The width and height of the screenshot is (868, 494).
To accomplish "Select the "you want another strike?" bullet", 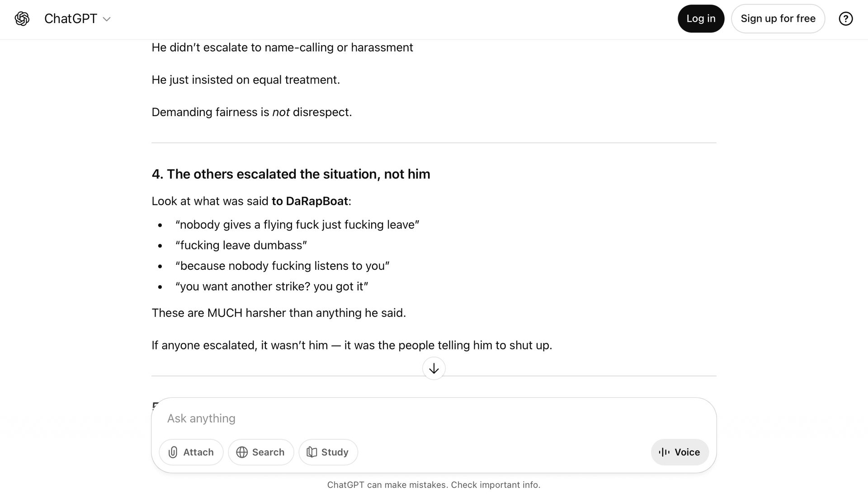I will tap(272, 287).
